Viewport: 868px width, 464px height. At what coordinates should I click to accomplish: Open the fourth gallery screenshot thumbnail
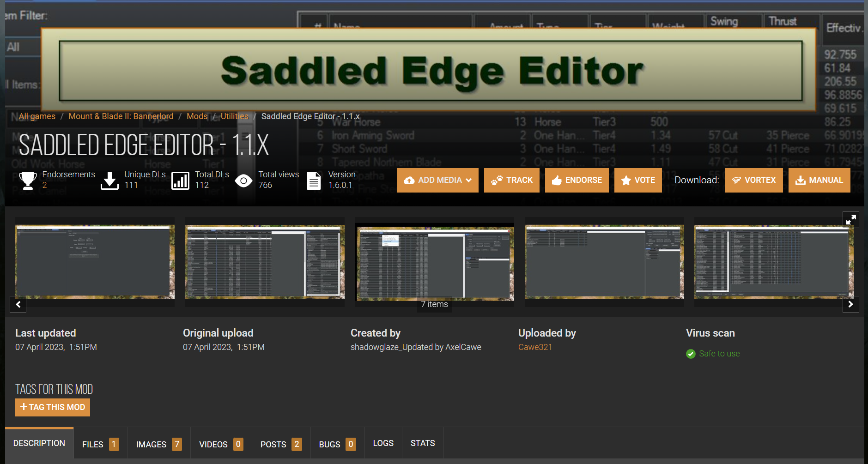(x=604, y=262)
